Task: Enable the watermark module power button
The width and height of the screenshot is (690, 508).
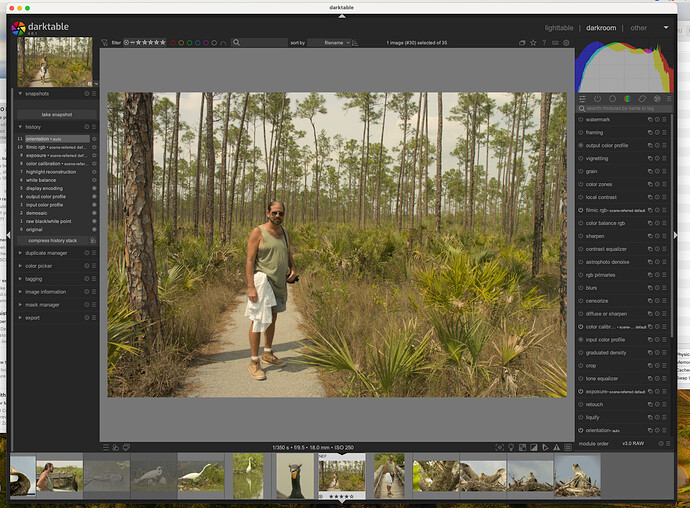Action: 581,119
